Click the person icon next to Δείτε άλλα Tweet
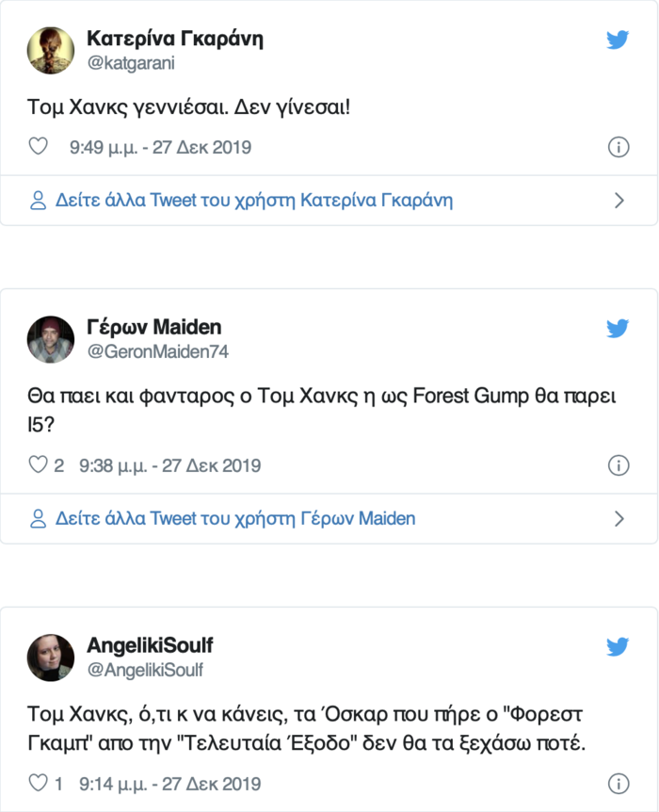Screen dimensions: 659x812 coord(37,200)
